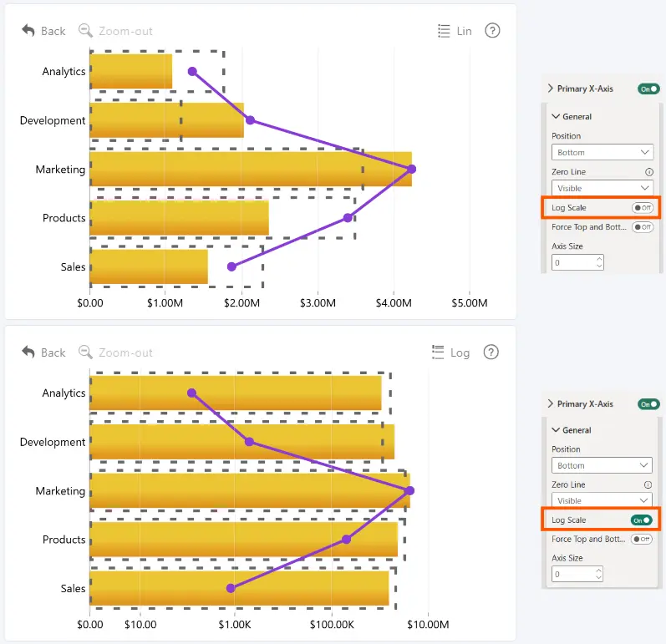Increase Axis Size stepper in upper panel
The image size is (666, 644).
click(599, 258)
